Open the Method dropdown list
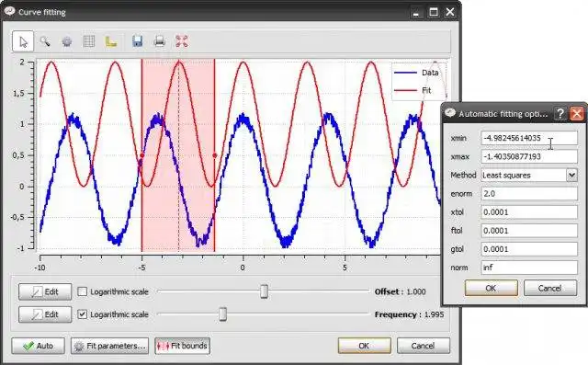 pos(571,176)
